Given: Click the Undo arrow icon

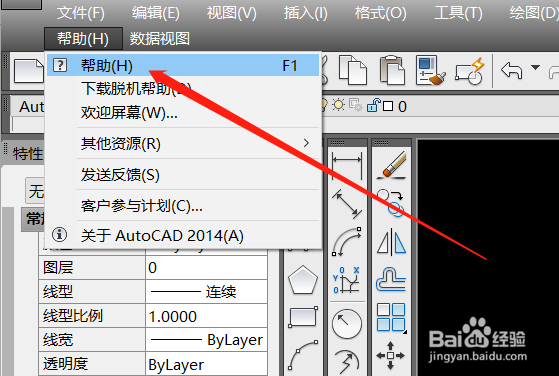Looking at the screenshot, I should point(512,70).
